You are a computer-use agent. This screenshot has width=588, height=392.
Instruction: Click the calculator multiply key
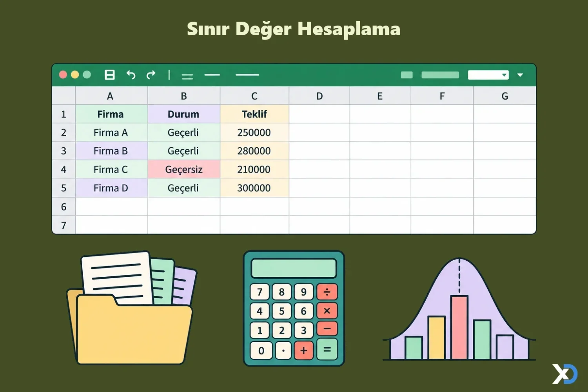[327, 311]
